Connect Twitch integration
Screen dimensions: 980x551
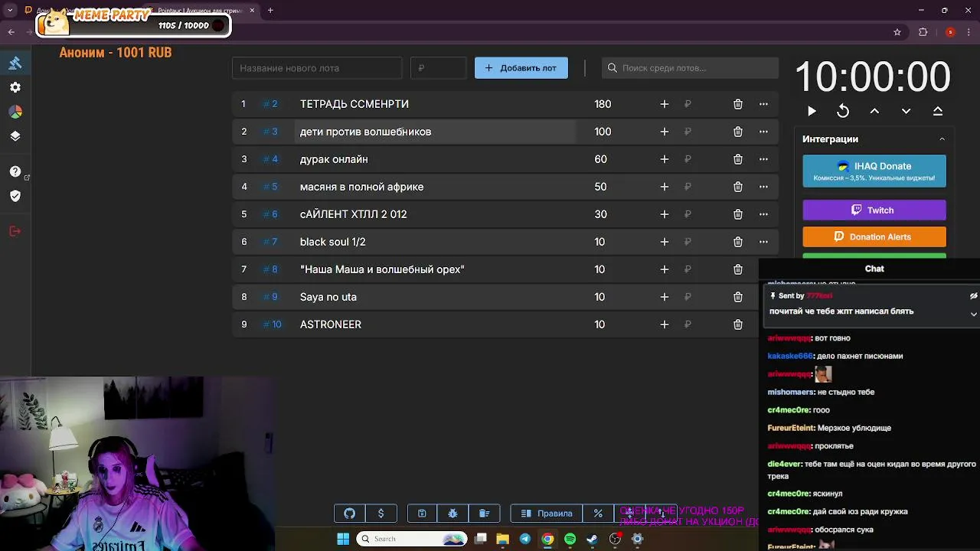[874, 210]
